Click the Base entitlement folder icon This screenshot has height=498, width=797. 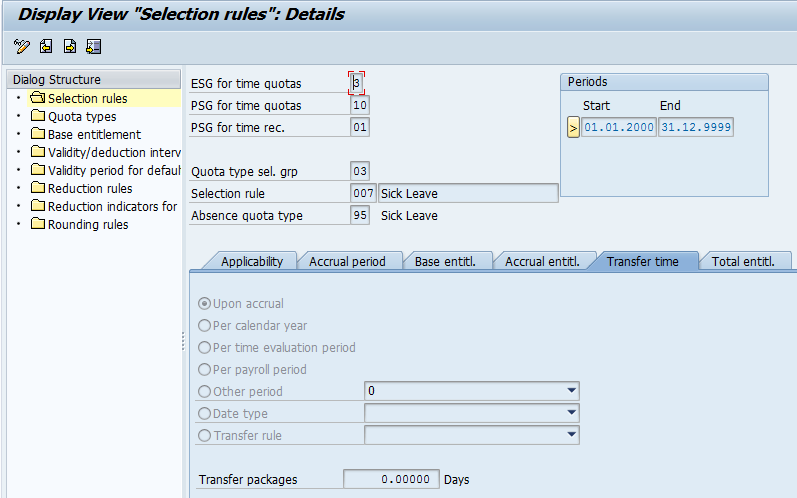[x=39, y=135]
